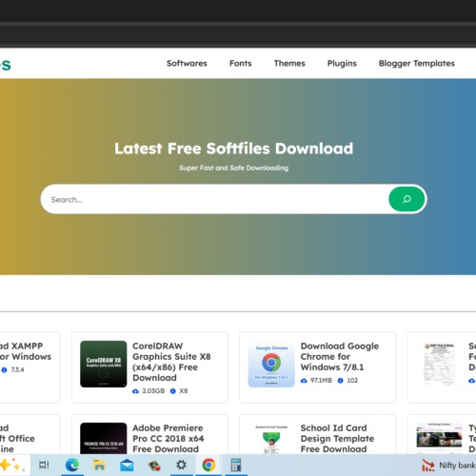Open File Explorer from taskbar
Screen dimensions: 476x476
(x=99, y=466)
